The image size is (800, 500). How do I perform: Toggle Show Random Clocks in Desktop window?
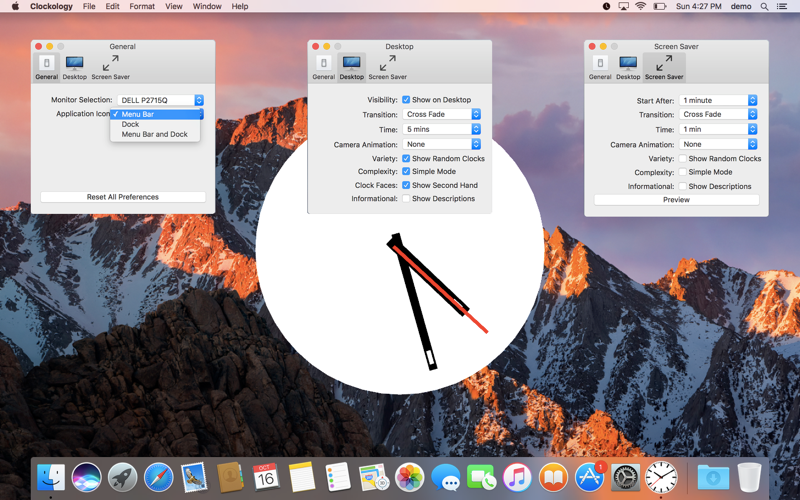(406, 159)
